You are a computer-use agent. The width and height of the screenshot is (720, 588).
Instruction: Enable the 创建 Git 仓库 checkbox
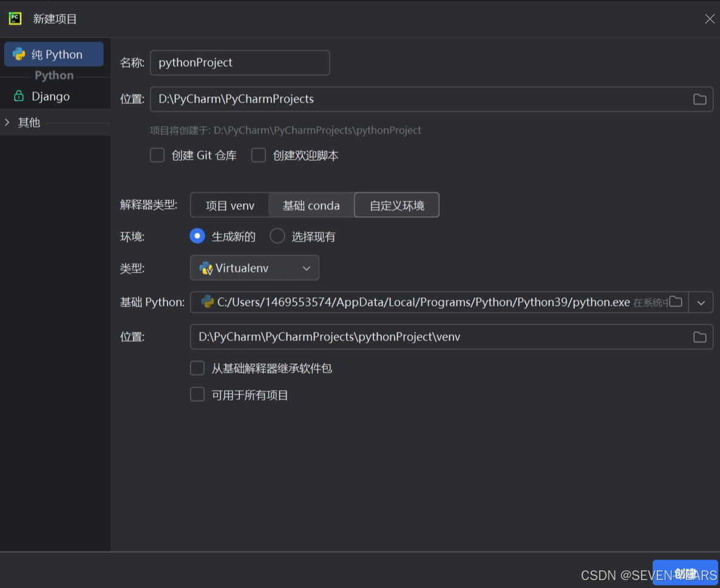coord(157,155)
